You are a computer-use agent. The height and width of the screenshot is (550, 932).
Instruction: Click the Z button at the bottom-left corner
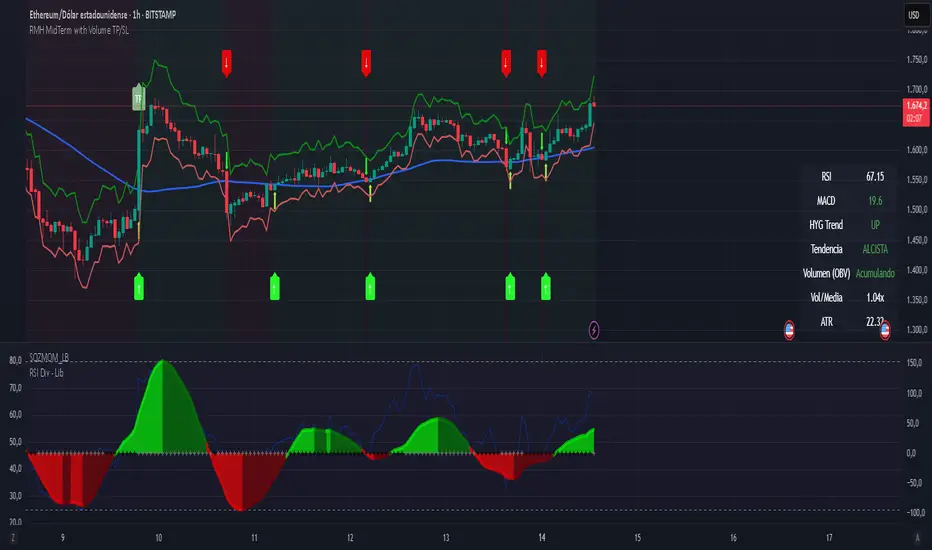[13, 538]
